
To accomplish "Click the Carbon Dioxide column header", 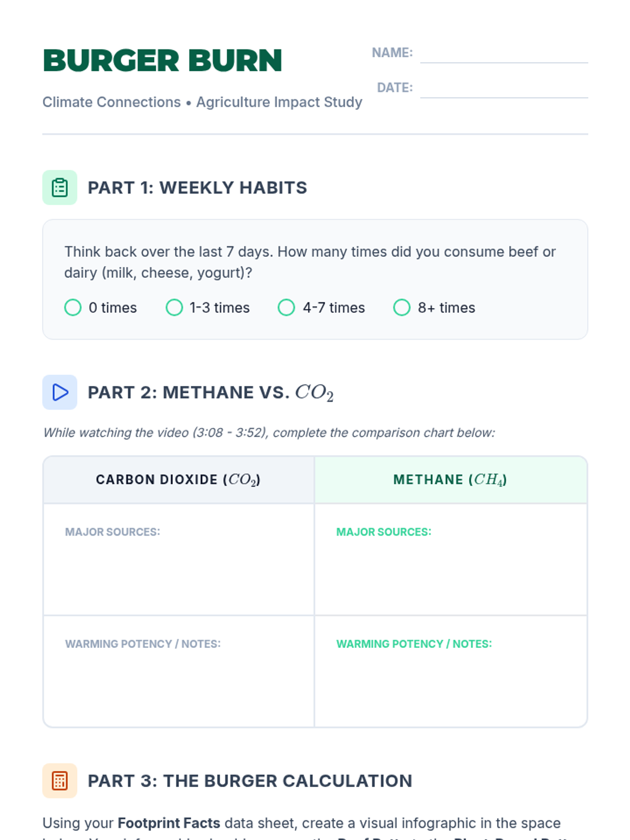I will pos(178,480).
